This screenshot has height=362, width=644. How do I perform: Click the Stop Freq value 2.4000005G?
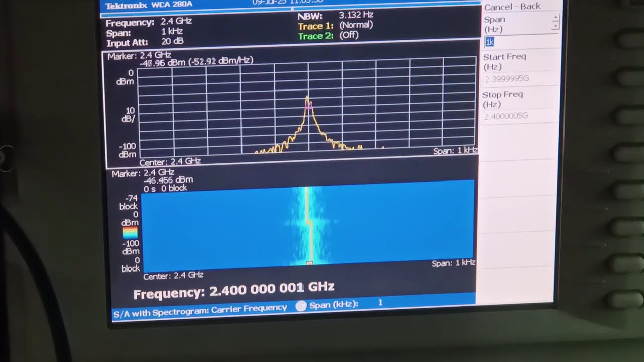pyautogui.click(x=506, y=116)
